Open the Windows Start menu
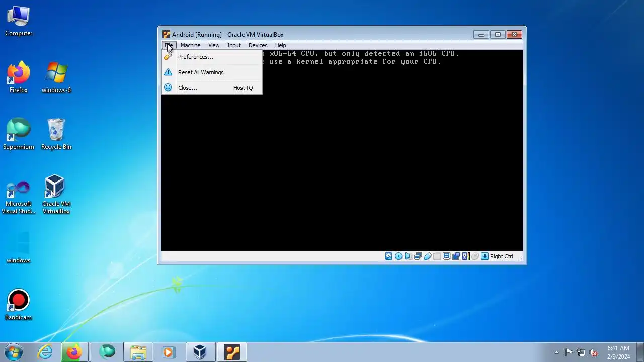 (14, 352)
